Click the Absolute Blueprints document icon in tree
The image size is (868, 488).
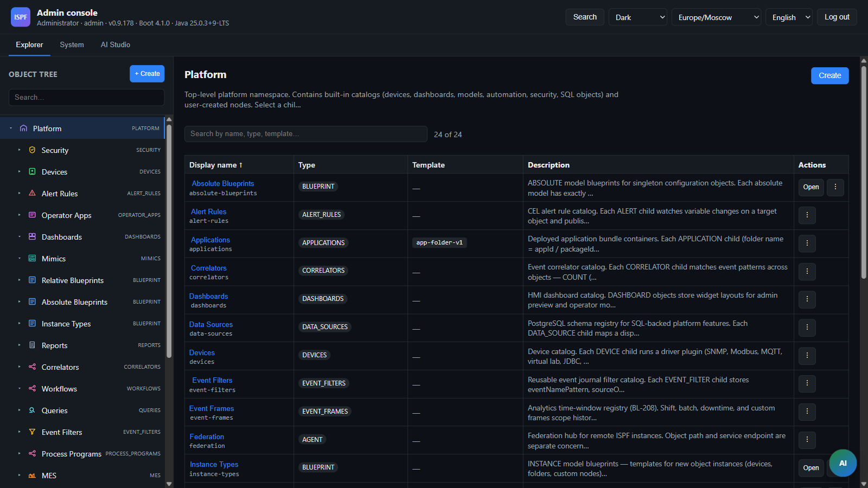click(x=32, y=302)
